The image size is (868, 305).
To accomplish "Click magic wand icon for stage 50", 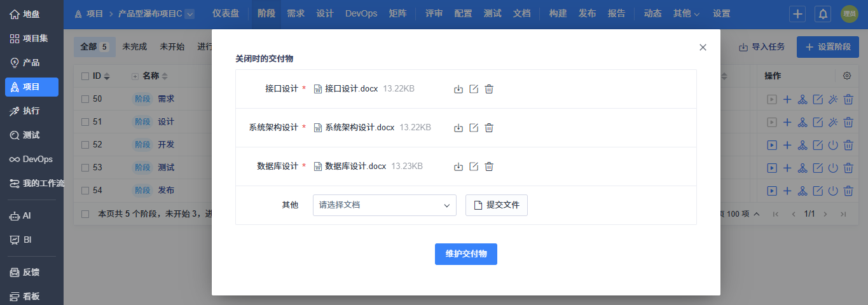I will coord(833,99).
